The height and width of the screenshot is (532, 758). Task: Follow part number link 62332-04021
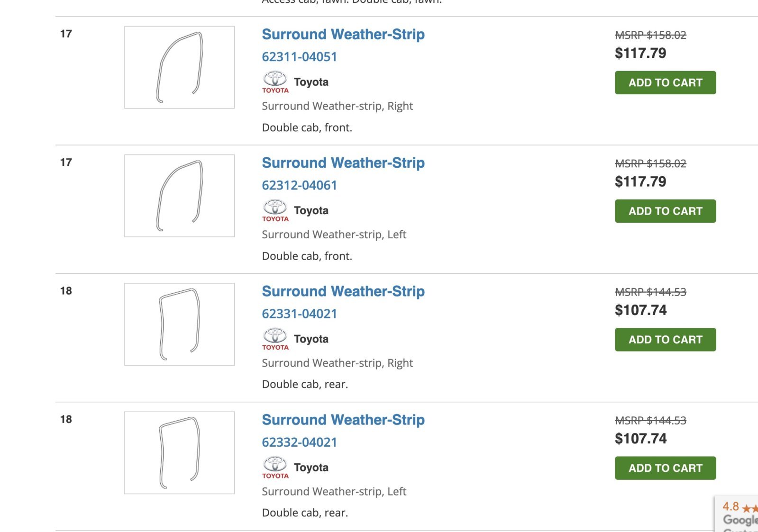click(300, 442)
